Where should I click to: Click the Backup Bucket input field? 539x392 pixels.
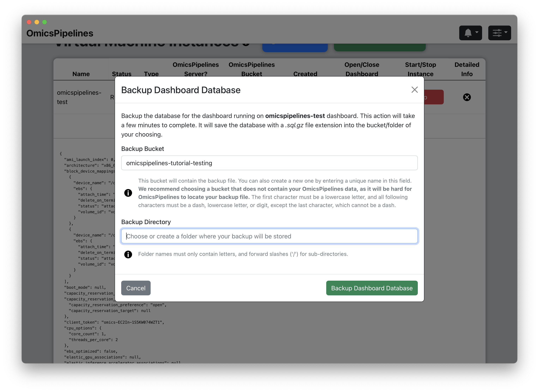tap(269, 163)
